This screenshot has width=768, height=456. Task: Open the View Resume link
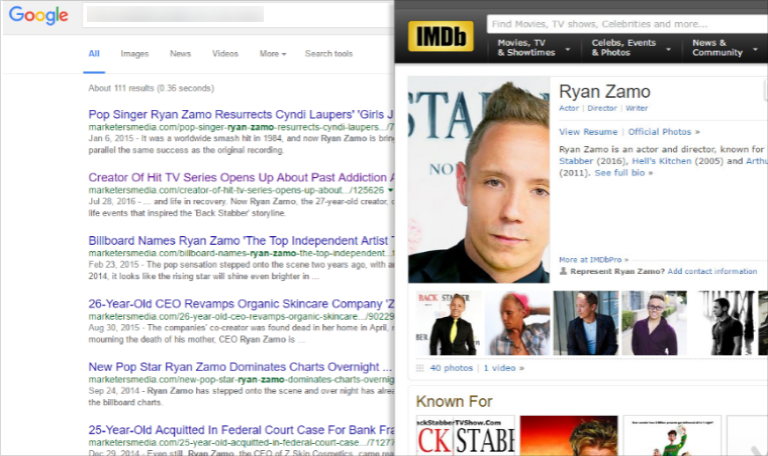pos(588,132)
